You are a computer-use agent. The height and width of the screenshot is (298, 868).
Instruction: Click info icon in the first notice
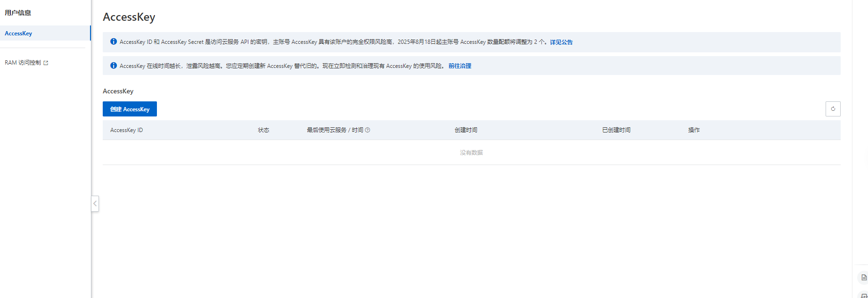coord(114,41)
